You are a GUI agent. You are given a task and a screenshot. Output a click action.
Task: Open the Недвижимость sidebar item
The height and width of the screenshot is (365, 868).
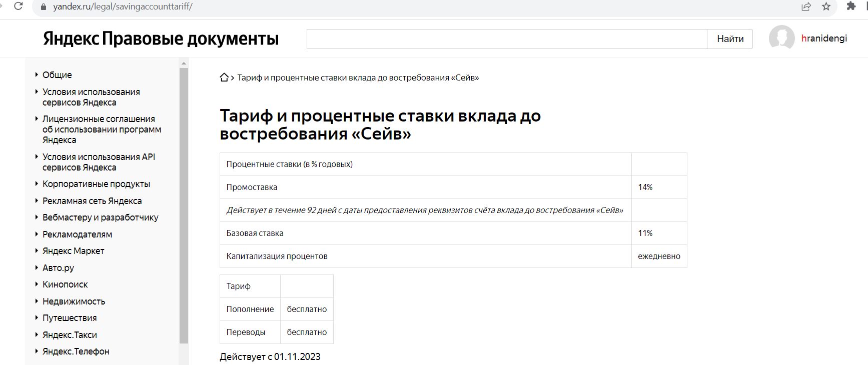74,301
